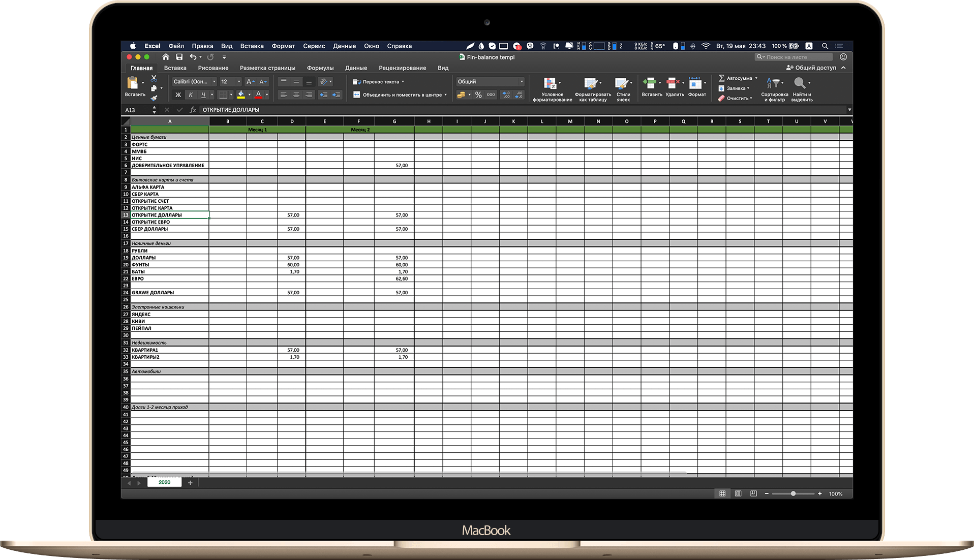
Task: Open the Сервис menu in the menu bar
Action: 314,46
